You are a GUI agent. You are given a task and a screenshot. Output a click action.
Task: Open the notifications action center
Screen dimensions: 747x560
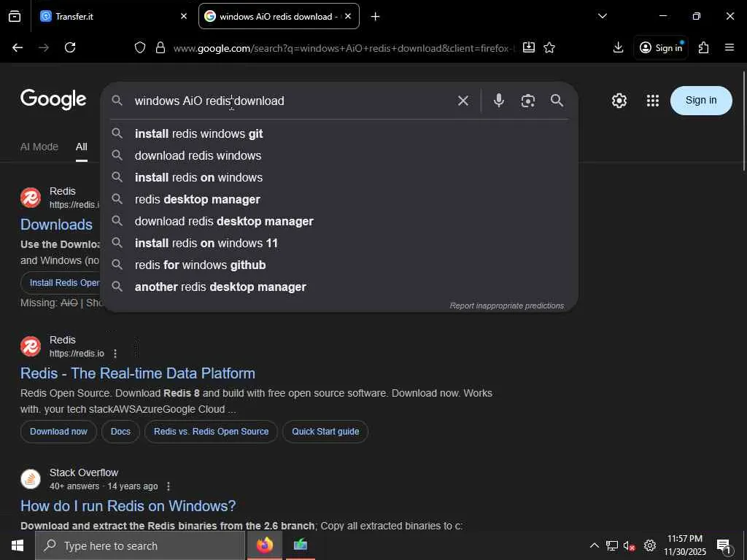click(x=724, y=546)
